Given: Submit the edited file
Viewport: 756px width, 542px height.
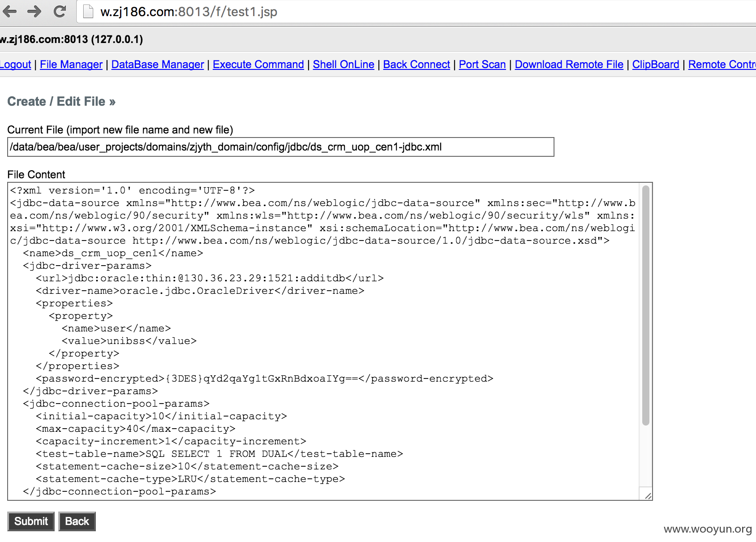Looking at the screenshot, I should (x=31, y=521).
